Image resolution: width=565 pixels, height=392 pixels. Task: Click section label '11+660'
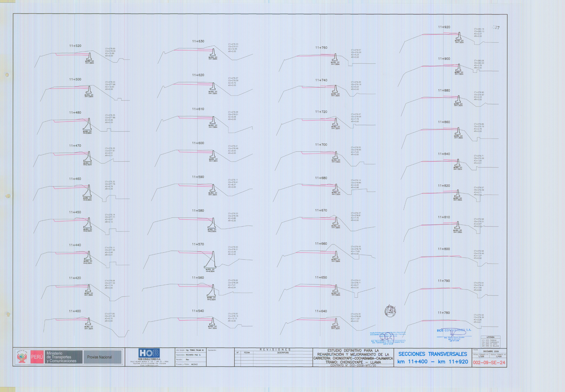321,244
